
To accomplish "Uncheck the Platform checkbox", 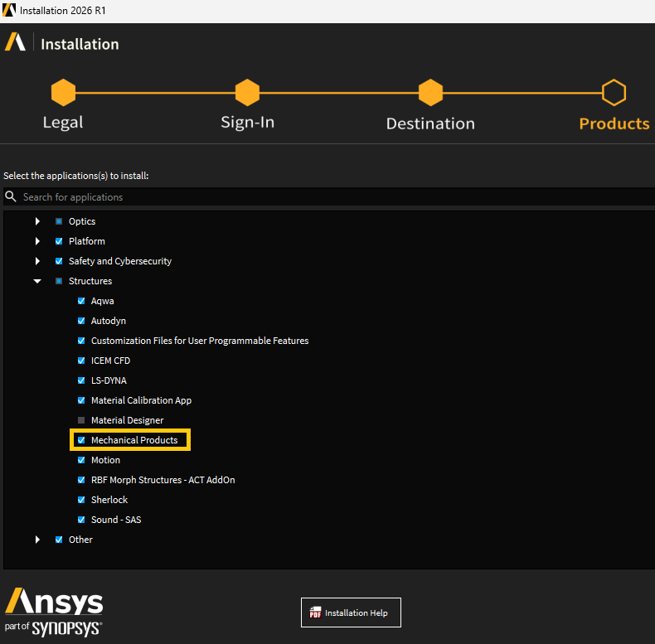I will click(x=59, y=241).
